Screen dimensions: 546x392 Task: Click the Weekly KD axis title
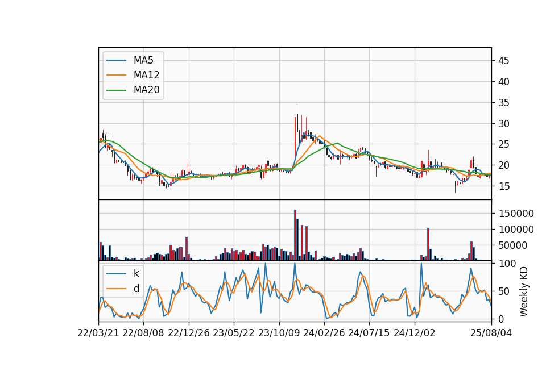[524, 291]
